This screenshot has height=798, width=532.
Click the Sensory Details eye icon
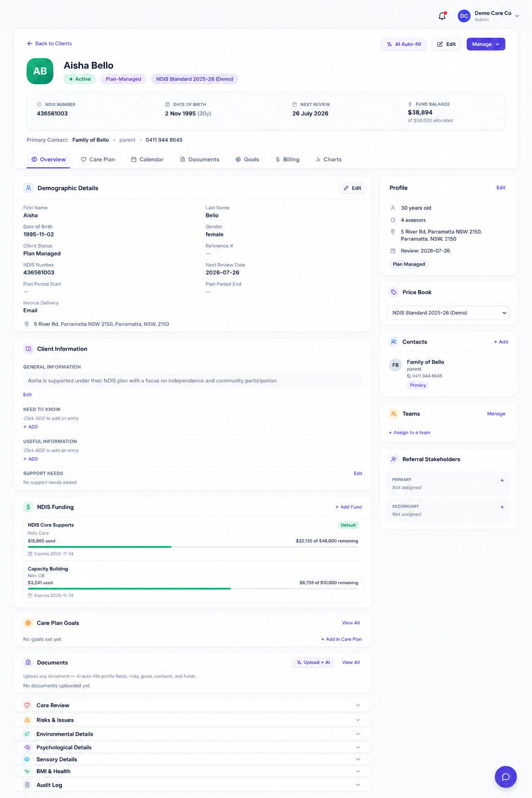click(28, 760)
